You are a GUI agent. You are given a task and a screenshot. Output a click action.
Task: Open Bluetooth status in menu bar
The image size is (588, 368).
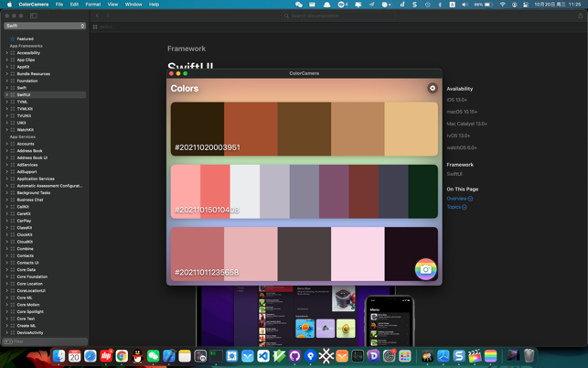[x=440, y=5]
